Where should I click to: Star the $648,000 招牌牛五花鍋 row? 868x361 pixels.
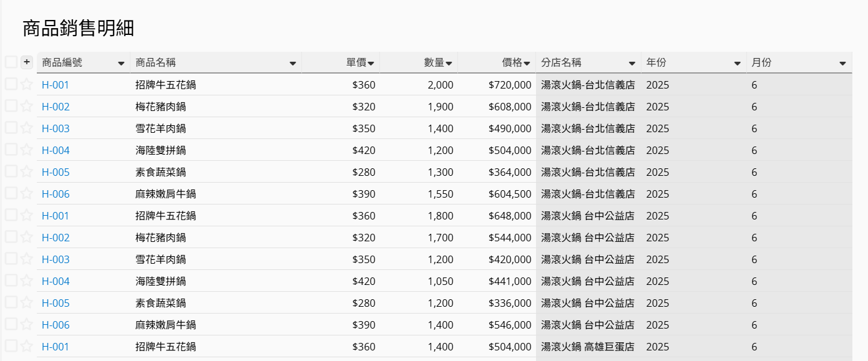click(x=26, y=215)
